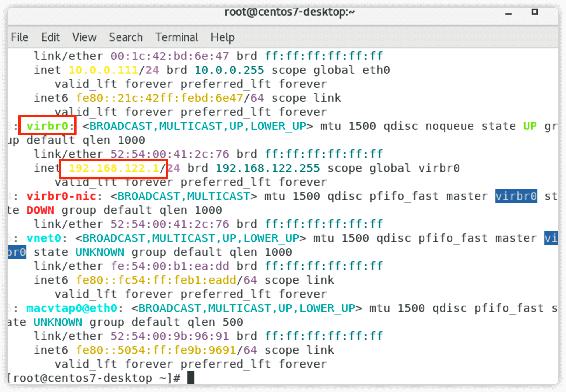This screenshot has height=392, width=566.
Task: Click the shell prompt [root@centos7-desktop ~]#
Action: coord(94,378)
